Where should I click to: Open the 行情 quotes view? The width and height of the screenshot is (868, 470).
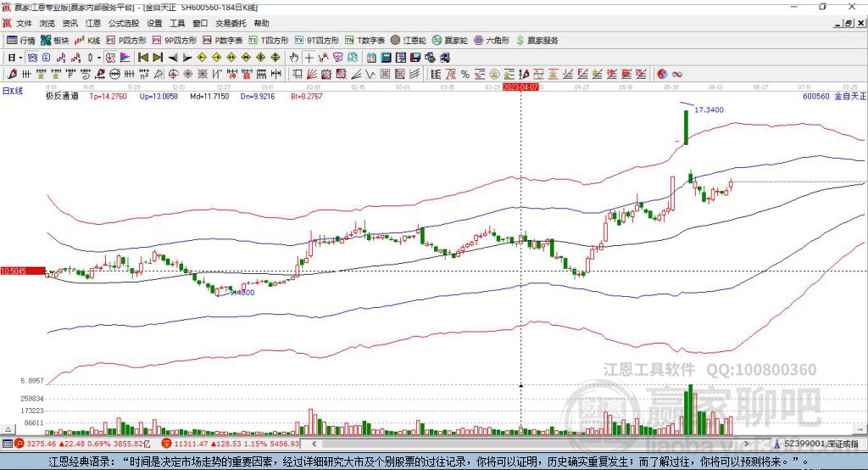[x=21, y=41]
